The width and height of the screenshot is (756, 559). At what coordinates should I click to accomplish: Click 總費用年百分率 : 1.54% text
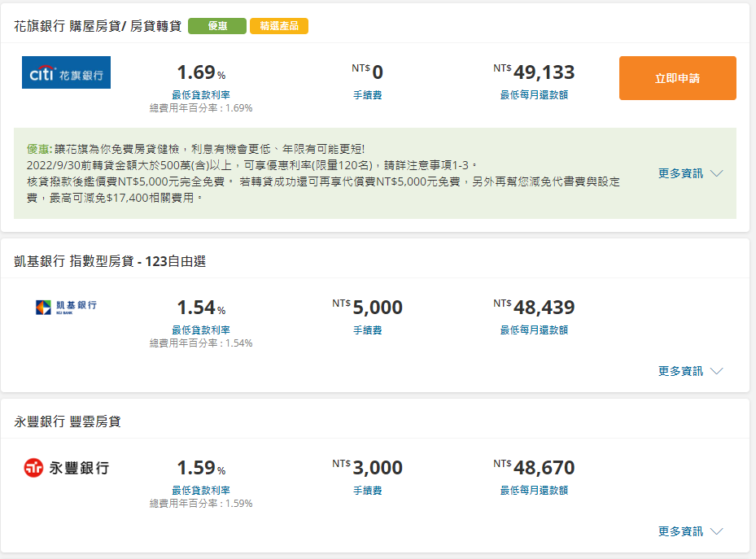point(201,343)
